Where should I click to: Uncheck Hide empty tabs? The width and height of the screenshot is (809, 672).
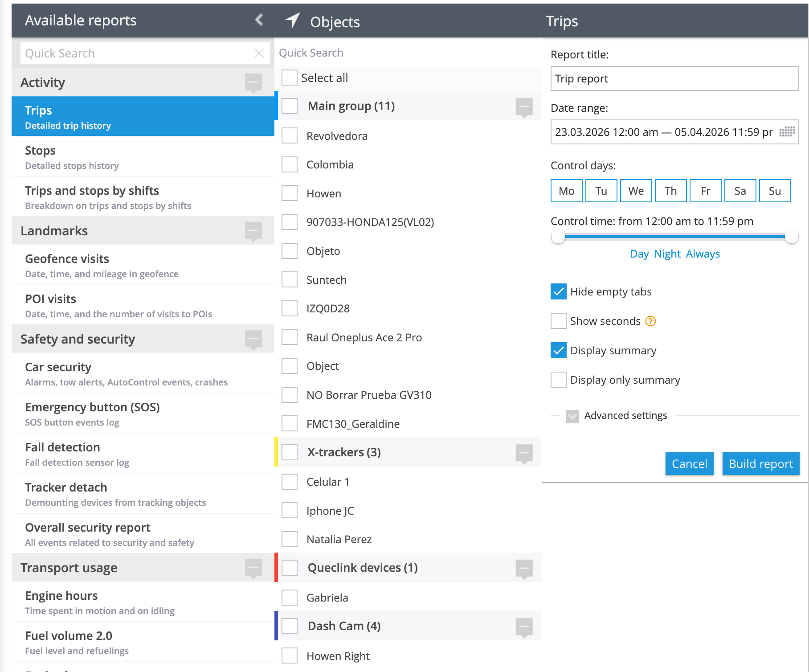click(559, 291)
